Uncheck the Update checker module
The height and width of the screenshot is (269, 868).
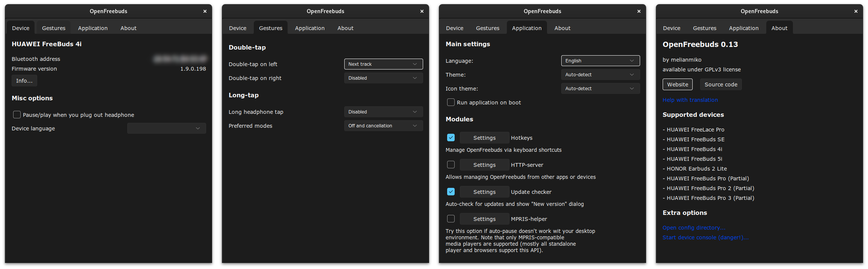tap(451, 192)
